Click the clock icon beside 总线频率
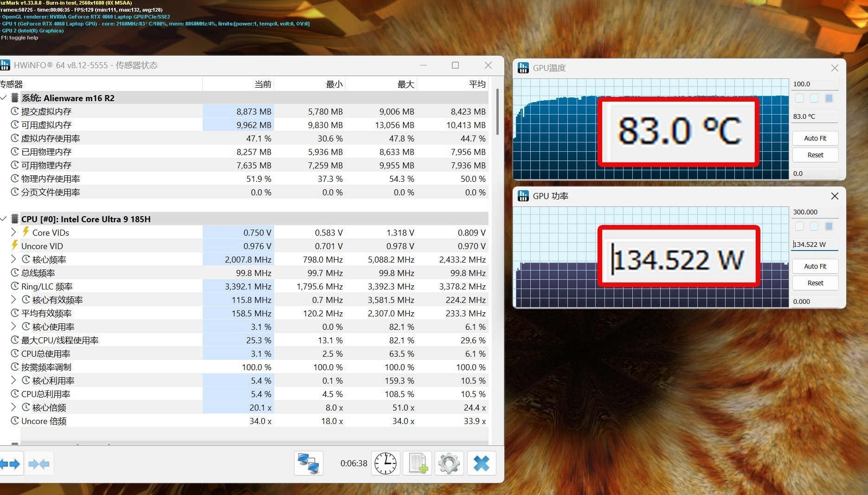 point(15,273)
